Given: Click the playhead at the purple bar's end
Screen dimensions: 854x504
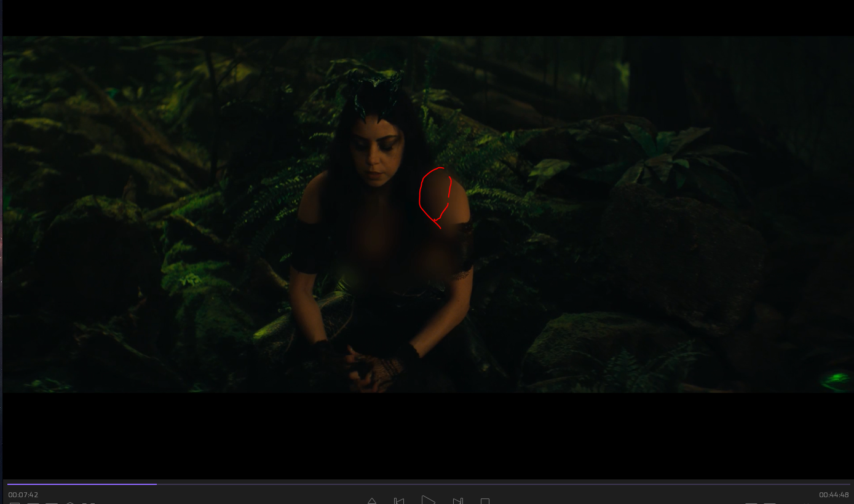Looking at the screenshot, I should [x=156, y=484].
